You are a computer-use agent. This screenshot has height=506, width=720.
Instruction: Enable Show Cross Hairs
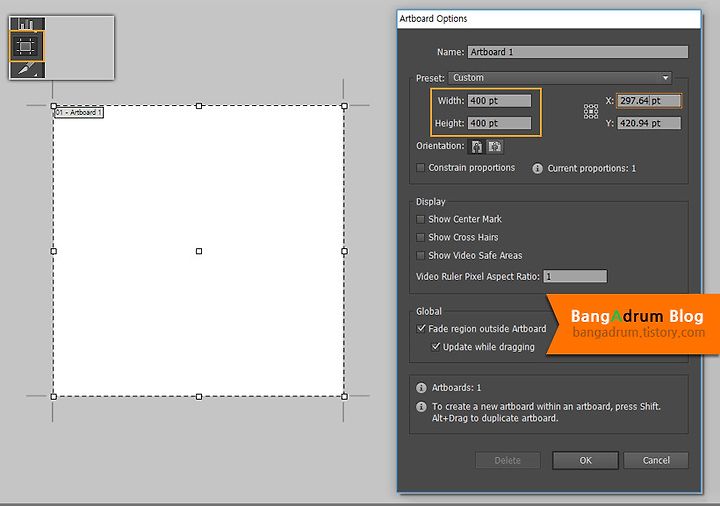420,237
